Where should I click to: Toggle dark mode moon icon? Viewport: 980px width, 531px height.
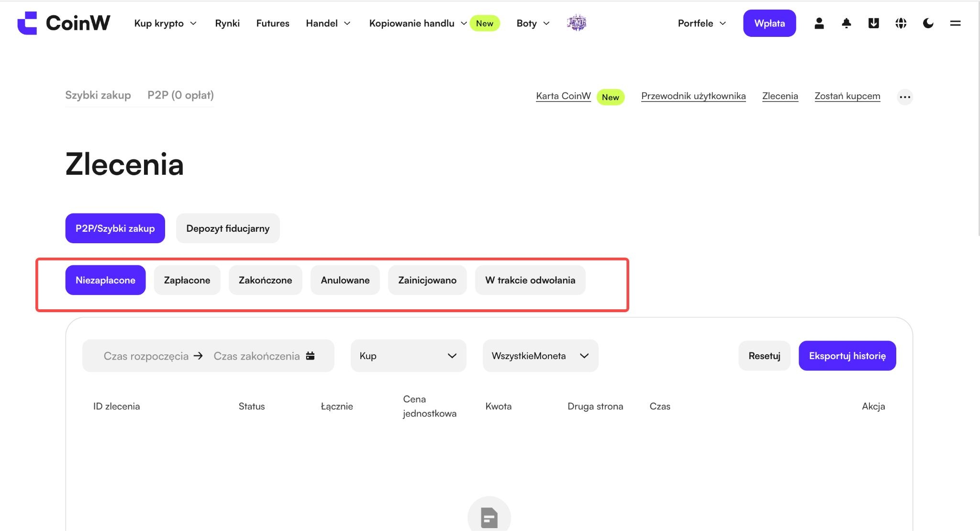click(928, 23)
